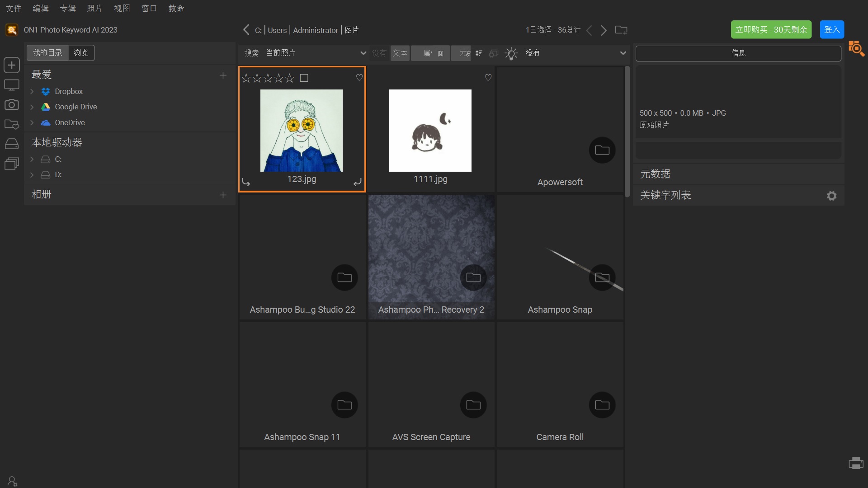Click the stacked windows icon in filter bar
Screen dimensions: 868x488
(494, 53)
